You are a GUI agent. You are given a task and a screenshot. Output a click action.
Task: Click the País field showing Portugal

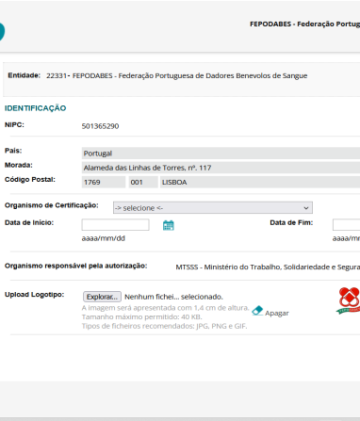221,153
